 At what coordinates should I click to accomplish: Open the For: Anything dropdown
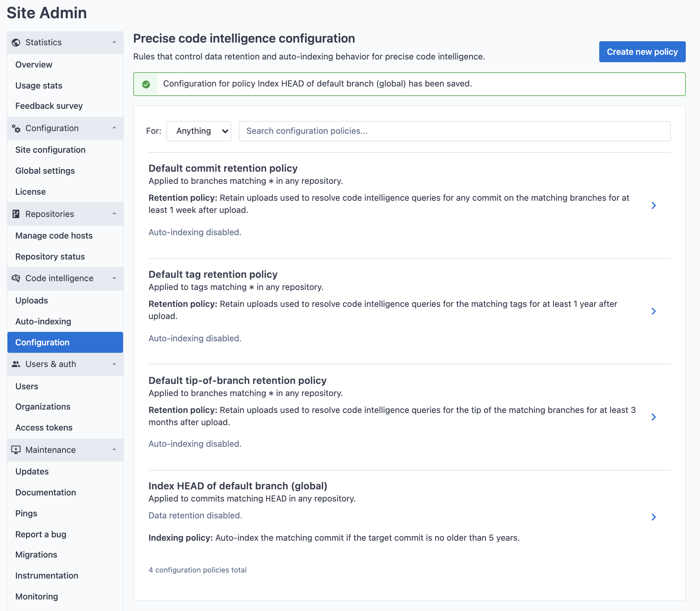click(x=199, y=131)
